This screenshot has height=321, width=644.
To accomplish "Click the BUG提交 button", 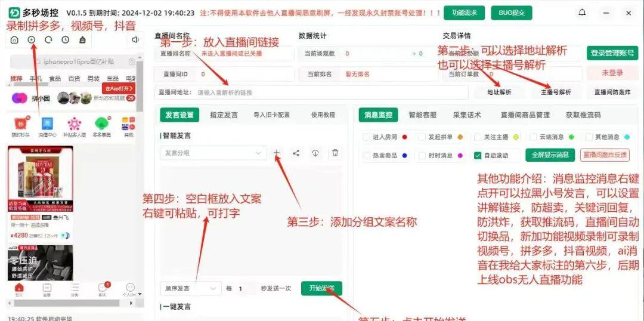I will point(512,13).
